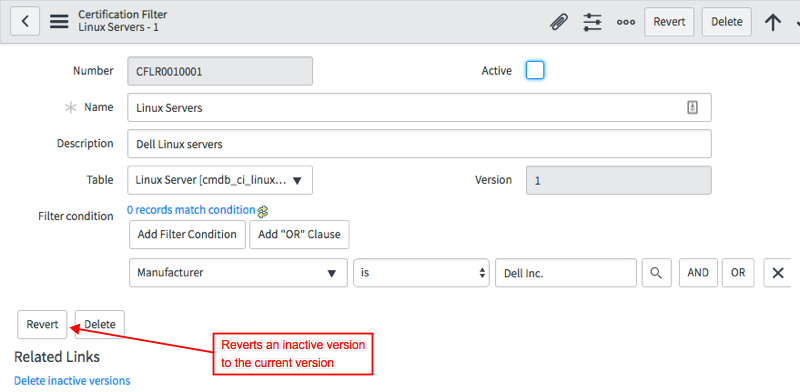
Task: Click the bottom Revert button
Action: tap(42, 324)
